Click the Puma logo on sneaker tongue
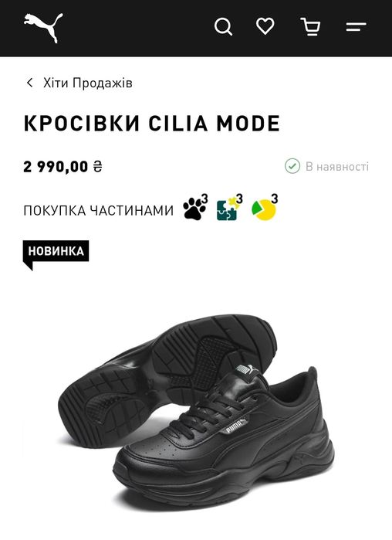 245,369
